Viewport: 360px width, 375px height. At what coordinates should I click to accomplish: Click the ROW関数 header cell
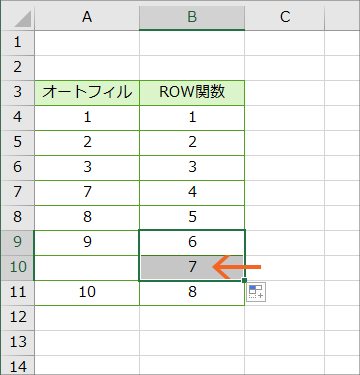pyautogui.click(x=192, y=93)
